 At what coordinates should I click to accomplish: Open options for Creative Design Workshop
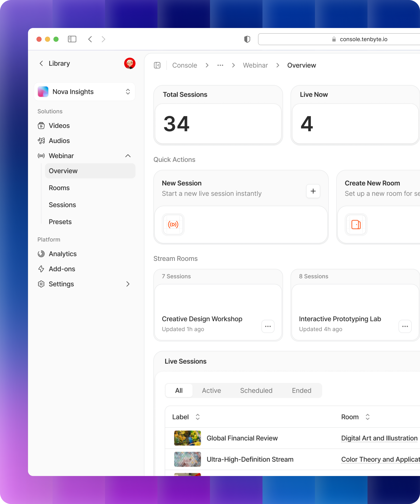(268, 326)
